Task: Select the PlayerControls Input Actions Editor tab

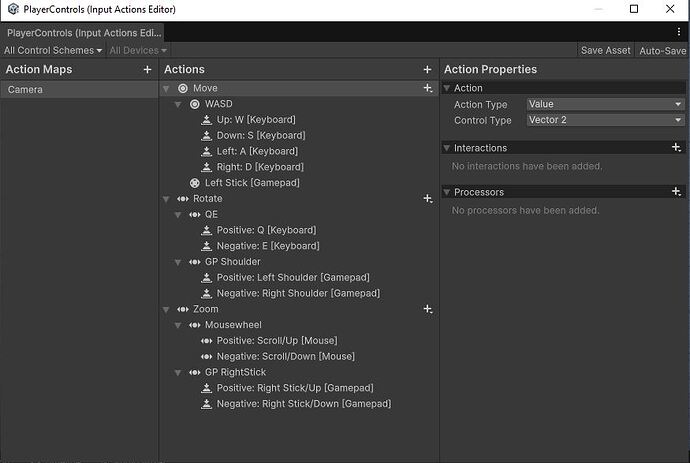Action: click(84, 33)
